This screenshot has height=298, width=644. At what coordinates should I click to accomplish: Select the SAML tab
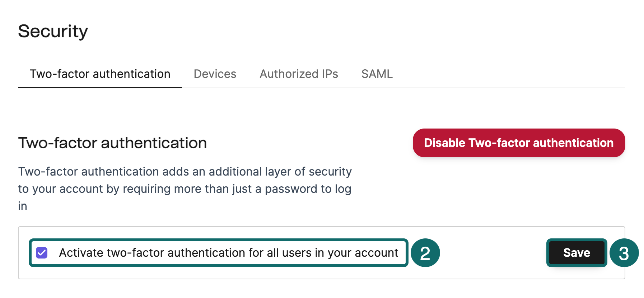pos(377,74)
